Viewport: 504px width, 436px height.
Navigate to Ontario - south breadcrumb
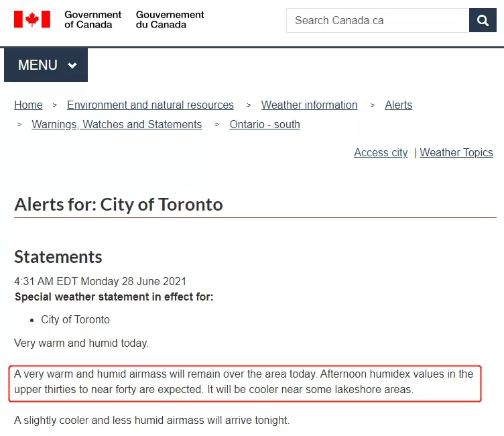click(265, 124)
